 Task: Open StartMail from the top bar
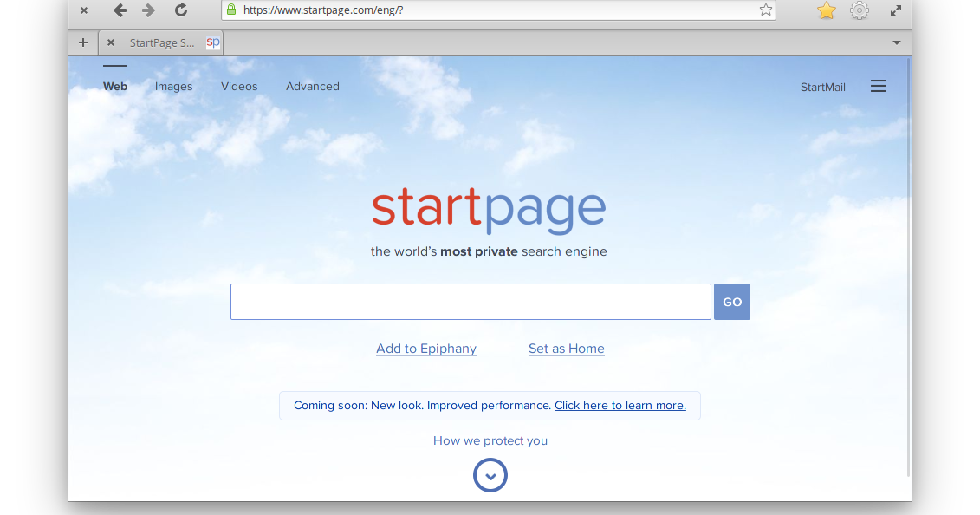pos(822,87)
